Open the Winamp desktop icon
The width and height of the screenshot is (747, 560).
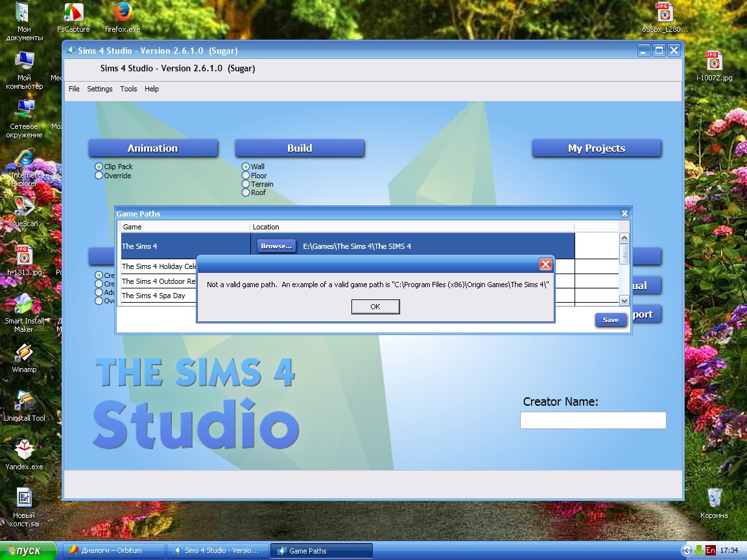coord(24,357)
